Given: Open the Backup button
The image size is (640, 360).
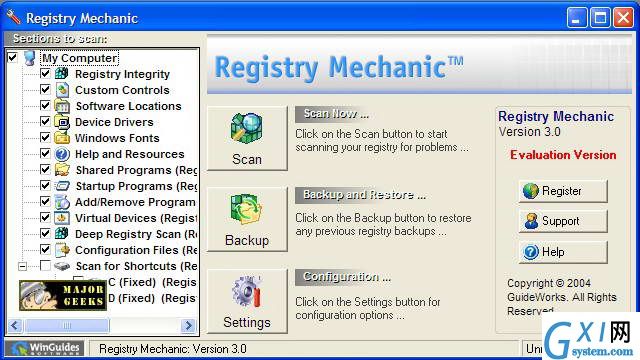Looking at the screenshot, I should pos(247,219).
